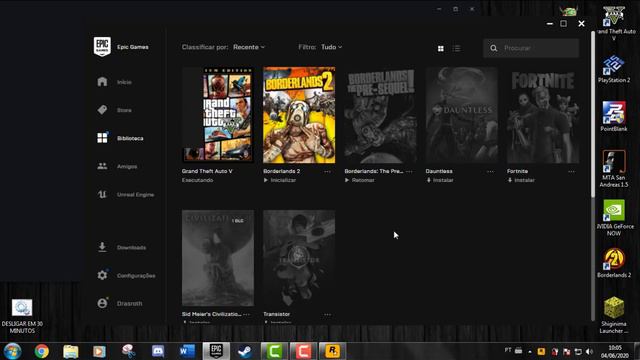
Task: Open Rockstar launcher taskbar icon
Action: point(332,351)
